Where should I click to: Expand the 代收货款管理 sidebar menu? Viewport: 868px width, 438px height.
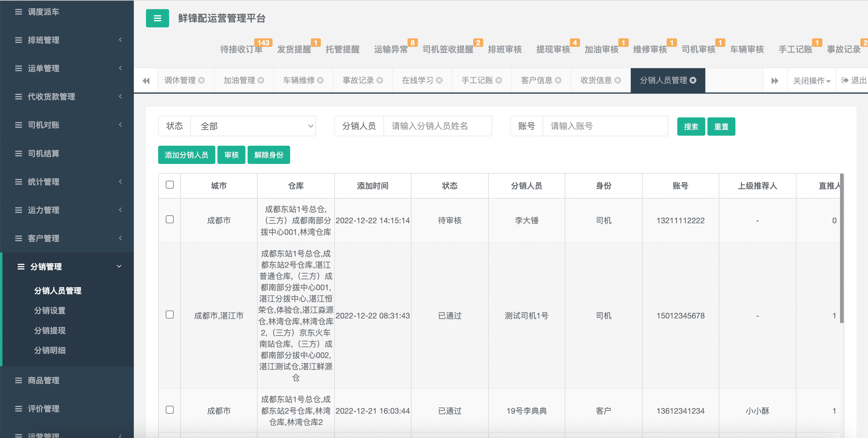pos(120,96)
